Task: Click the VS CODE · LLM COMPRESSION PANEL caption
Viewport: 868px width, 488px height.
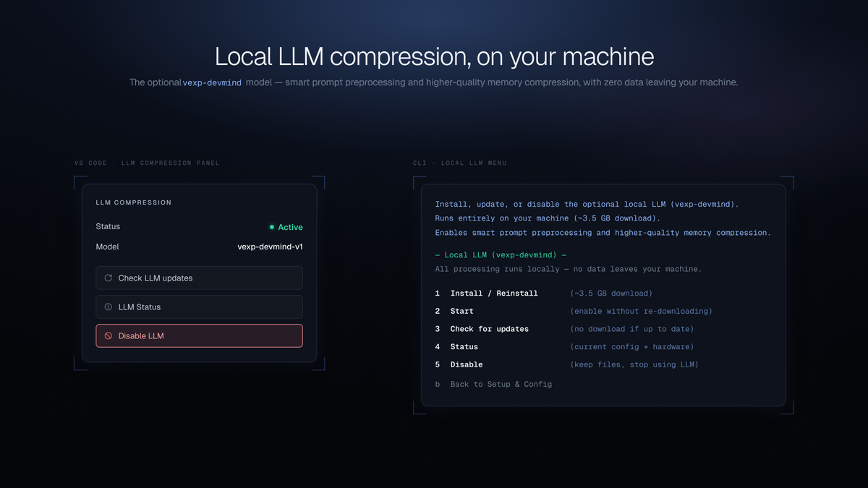Action: pos(147,163)
